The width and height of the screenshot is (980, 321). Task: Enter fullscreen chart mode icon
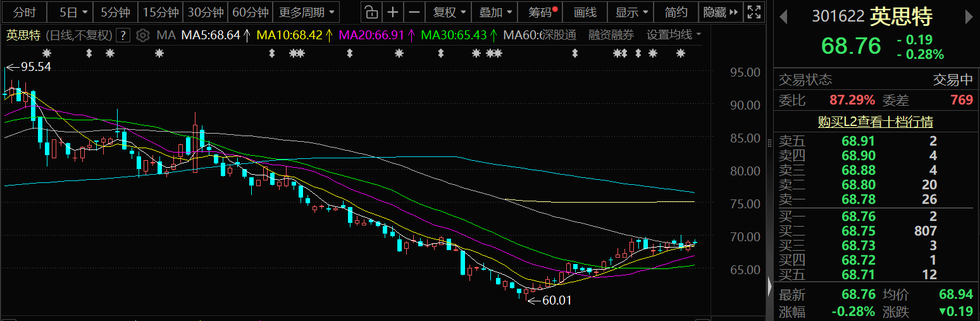click(x=754, y=12)
